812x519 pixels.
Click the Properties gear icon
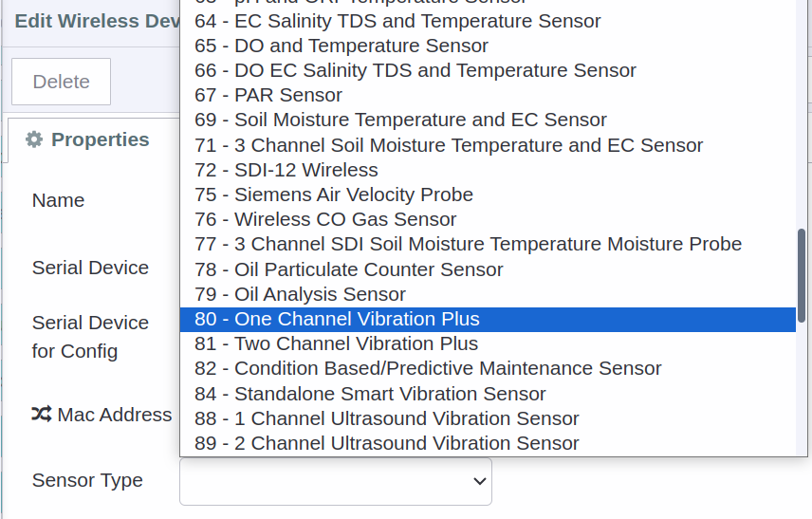tap(34, 139)
